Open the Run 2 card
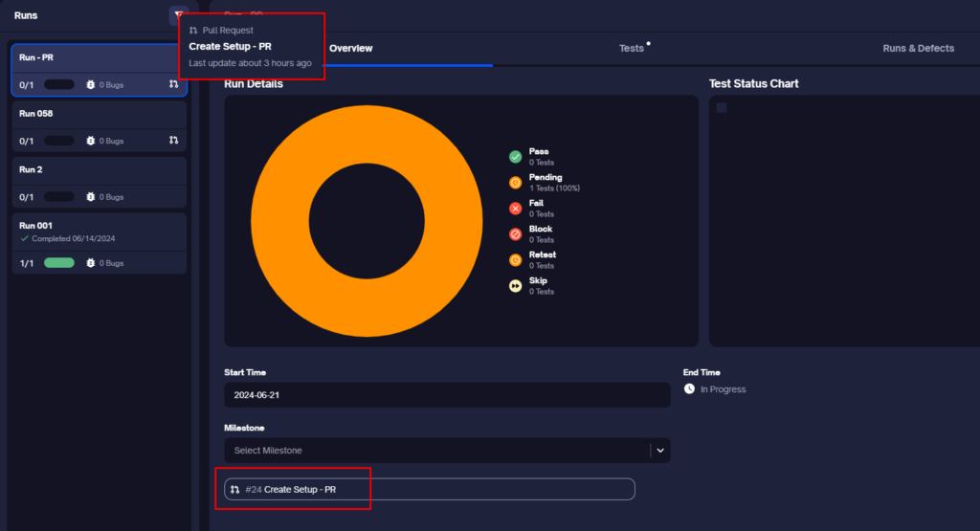The height and width of the screenshot is (531, 980). click(99, 183)
